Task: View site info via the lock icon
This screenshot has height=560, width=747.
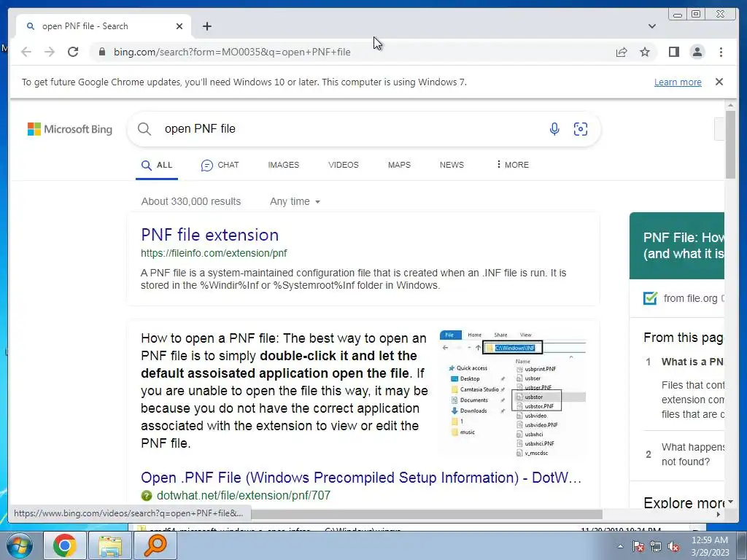Action: 101,52
